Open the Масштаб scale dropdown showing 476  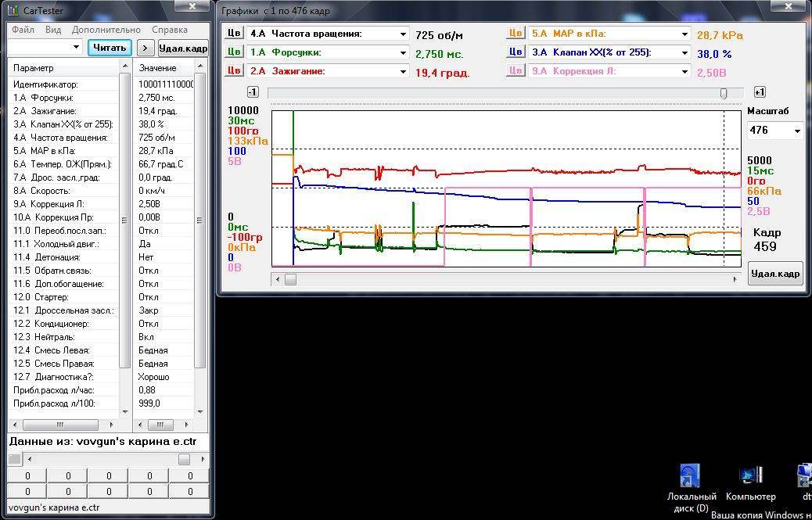point(796,131)
